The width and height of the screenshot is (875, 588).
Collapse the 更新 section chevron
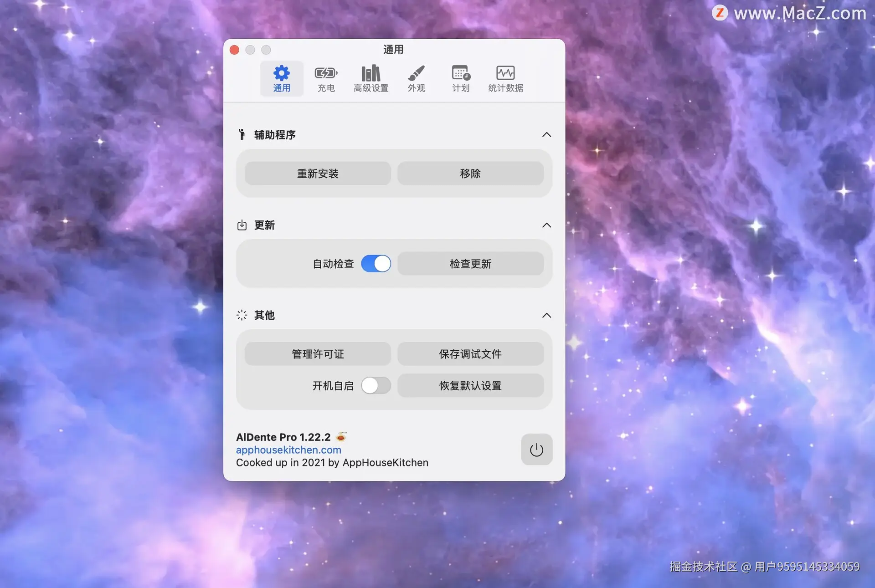pos(546,225)
